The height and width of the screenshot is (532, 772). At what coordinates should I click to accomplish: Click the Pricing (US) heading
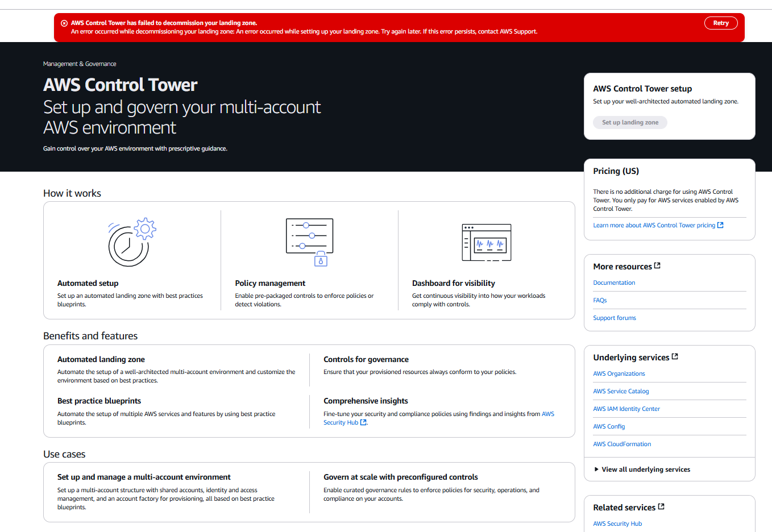(616, 171)
